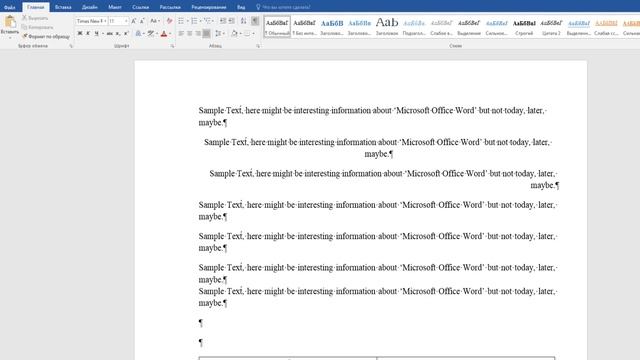
Task: Toggle Superscript (x²) formatting
Action: click(126, 33)
